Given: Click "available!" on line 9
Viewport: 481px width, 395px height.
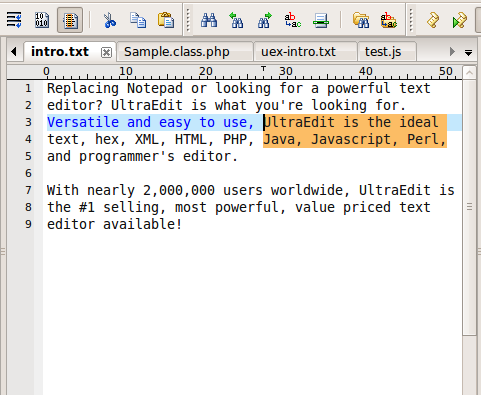Looking at the screenshot, I should (x=143, y=224).
